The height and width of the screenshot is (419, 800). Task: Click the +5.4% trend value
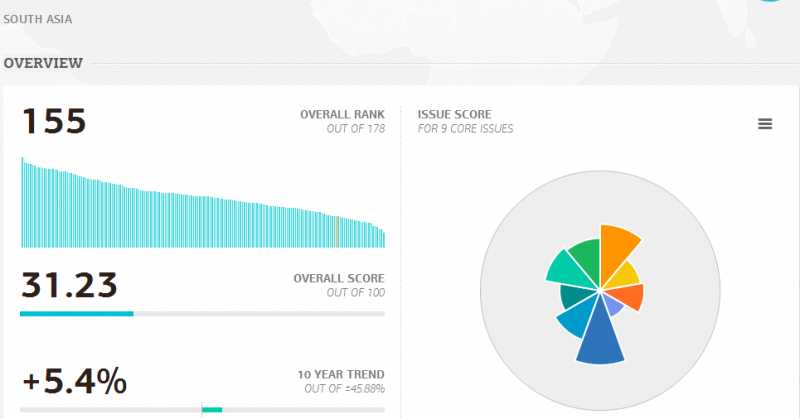pos(74,381)
